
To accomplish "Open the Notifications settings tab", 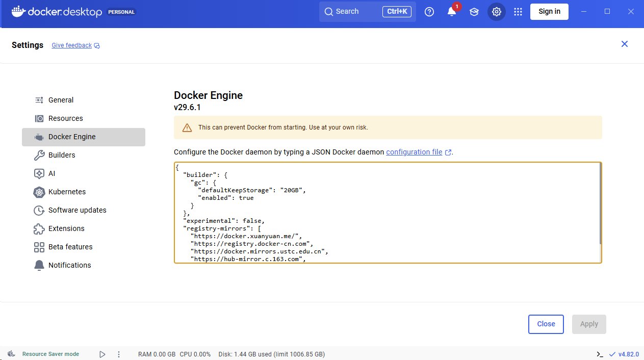I will [84, 265].
